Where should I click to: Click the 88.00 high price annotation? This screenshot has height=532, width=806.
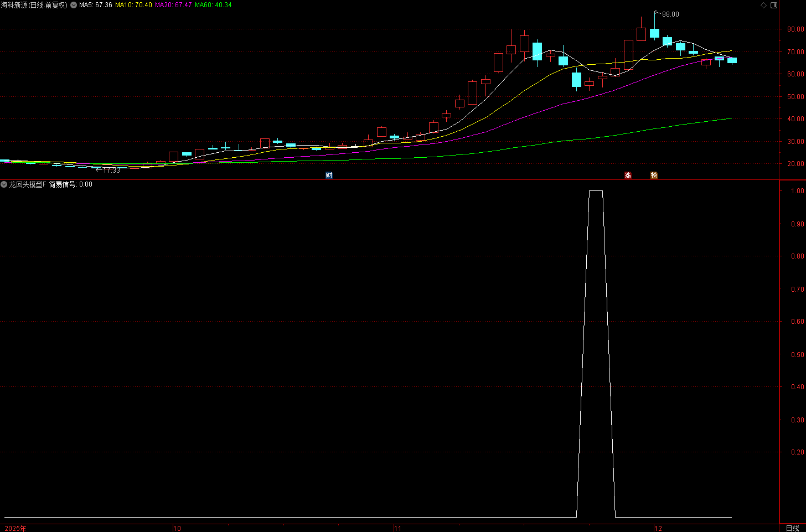[670, 14]
